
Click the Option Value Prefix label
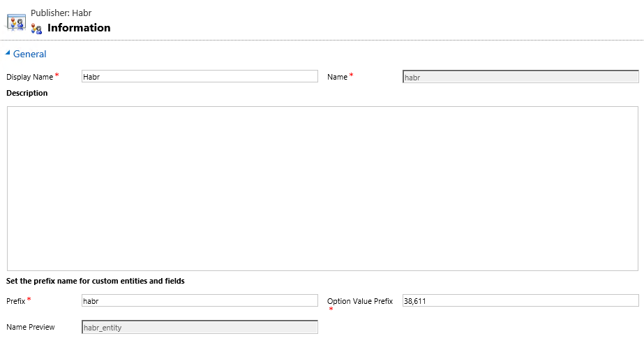tap(360, 301)
